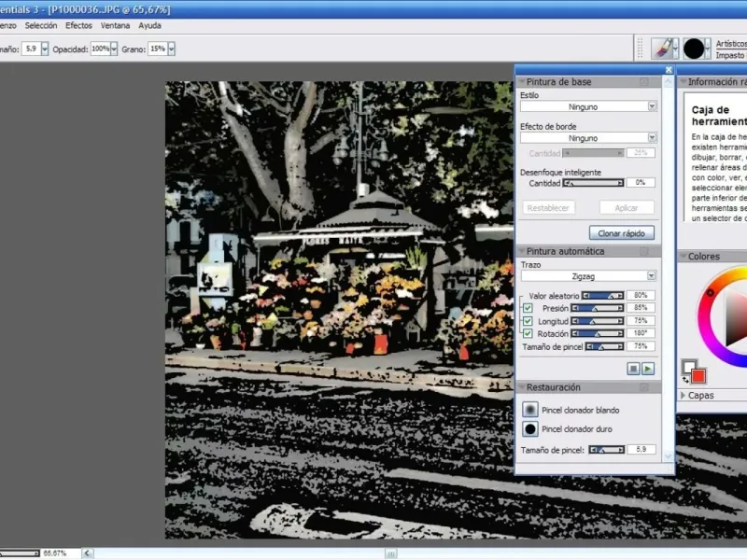Close the floating painting palette
Image resolution: width=747 pixels, height=560 pixels.
coord(669,70)
